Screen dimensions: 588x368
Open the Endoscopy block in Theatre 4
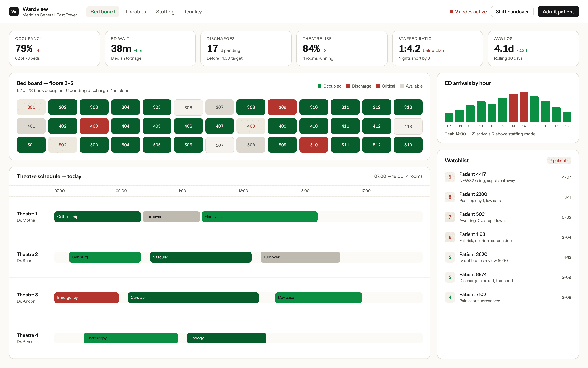coord(131,338)
